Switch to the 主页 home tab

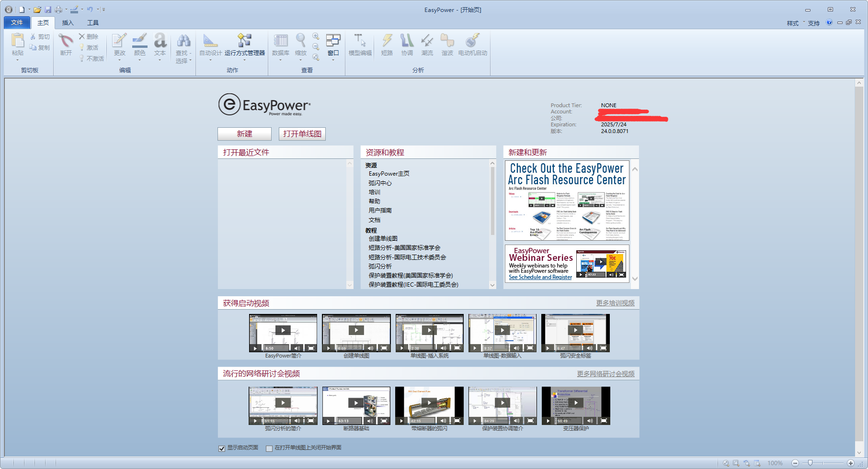43,22
